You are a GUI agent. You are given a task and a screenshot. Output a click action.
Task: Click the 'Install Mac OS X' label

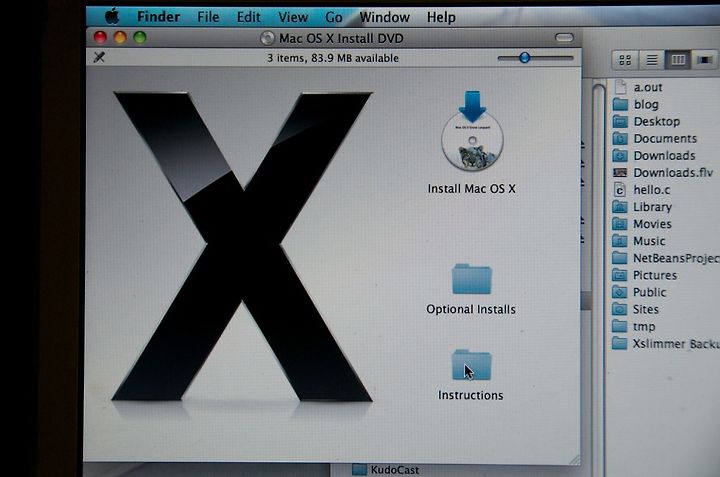(x=472, y=189)
